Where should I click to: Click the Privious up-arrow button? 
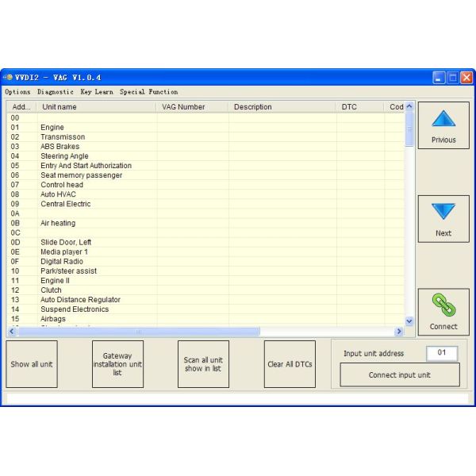(443, 125)
